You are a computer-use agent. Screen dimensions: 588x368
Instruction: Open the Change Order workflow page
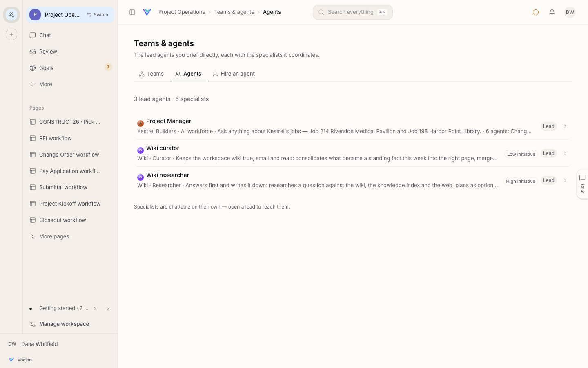click(x=70, y=155)
